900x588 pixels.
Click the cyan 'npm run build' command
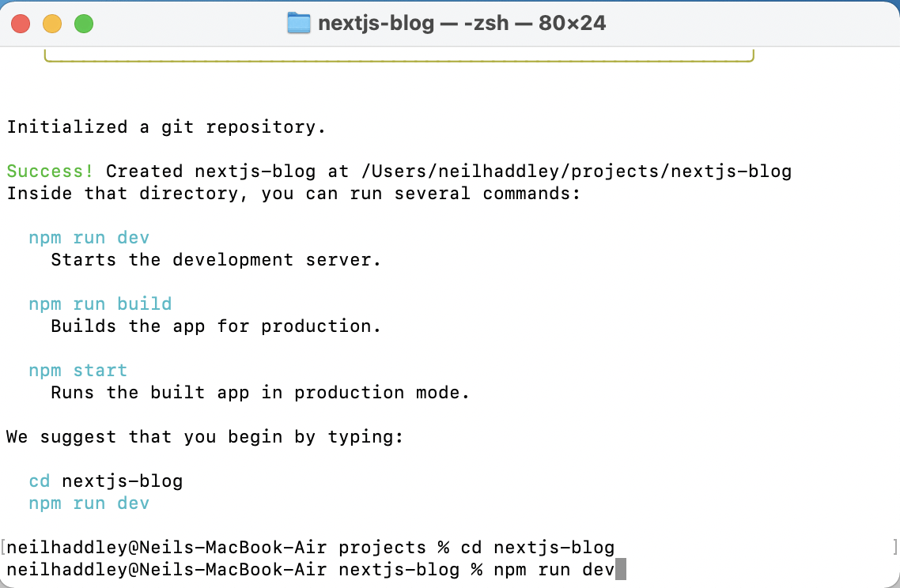100,303
